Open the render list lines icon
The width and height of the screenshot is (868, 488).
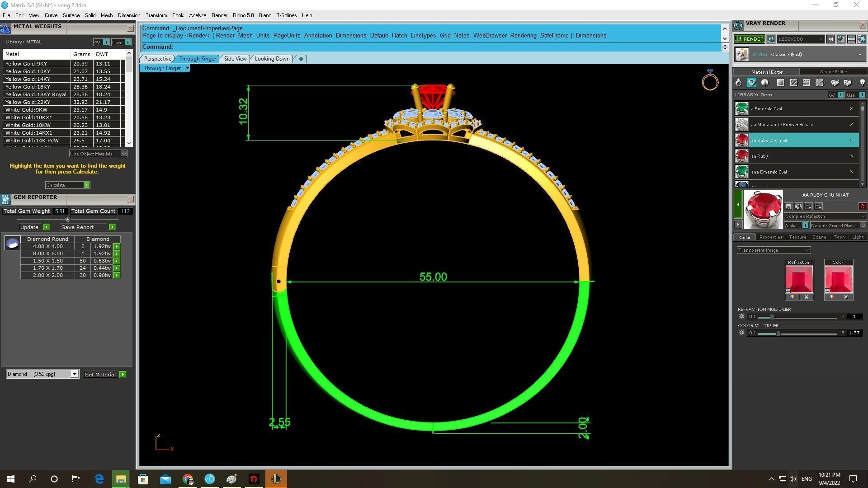(851, 39)
